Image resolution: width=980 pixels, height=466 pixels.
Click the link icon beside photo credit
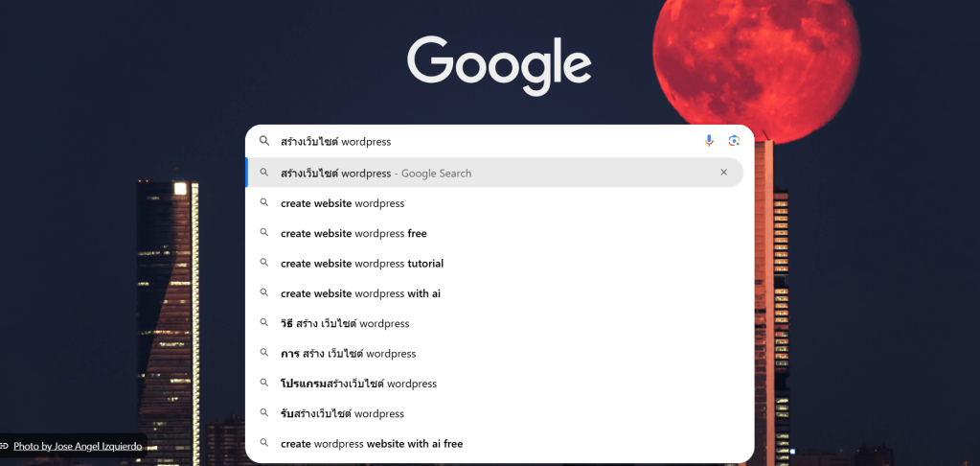click(x=5, y=446)
